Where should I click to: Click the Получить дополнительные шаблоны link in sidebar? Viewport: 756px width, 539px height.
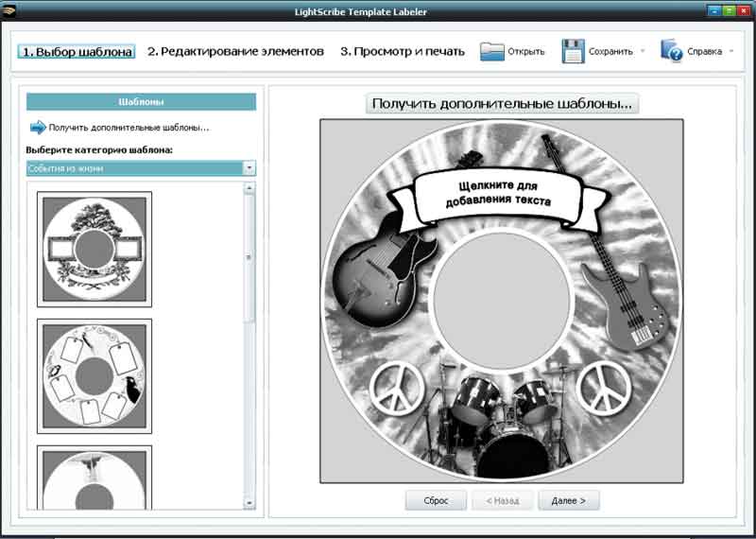(129, 128)
